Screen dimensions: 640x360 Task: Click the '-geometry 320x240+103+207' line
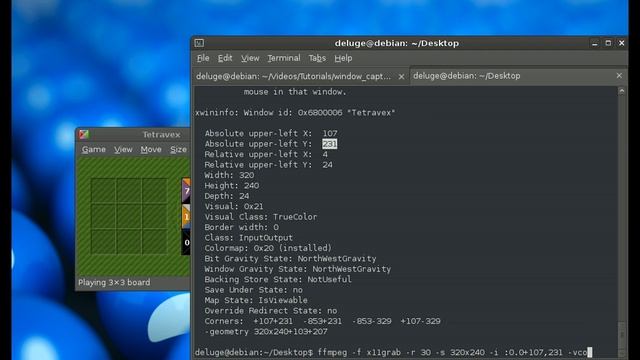[266, 332]
